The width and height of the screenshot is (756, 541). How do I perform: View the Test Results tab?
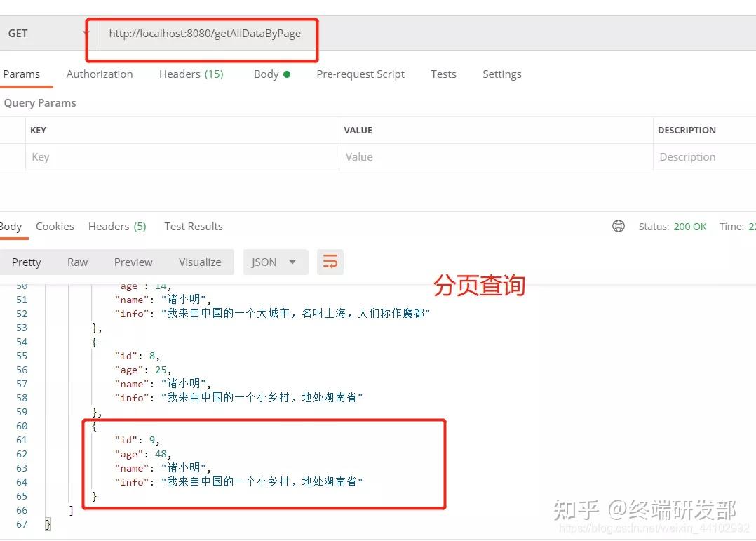193,226
